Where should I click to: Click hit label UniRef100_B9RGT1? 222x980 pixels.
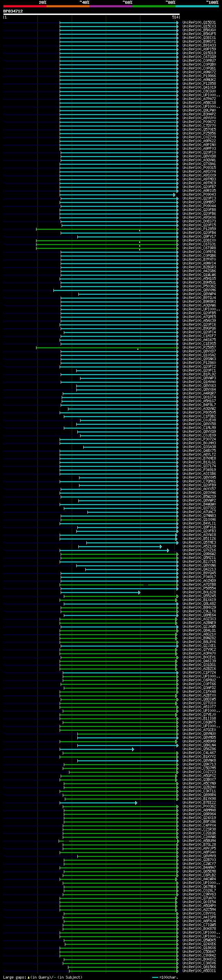click(x=199, y=41)
